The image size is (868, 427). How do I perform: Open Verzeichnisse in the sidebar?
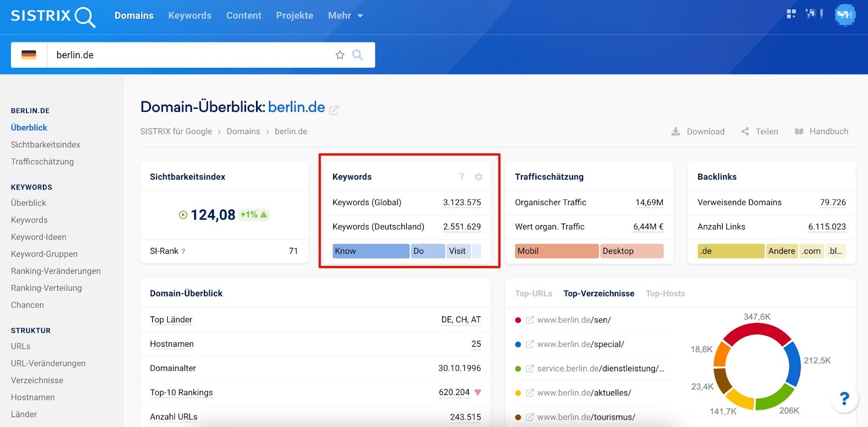37,380
